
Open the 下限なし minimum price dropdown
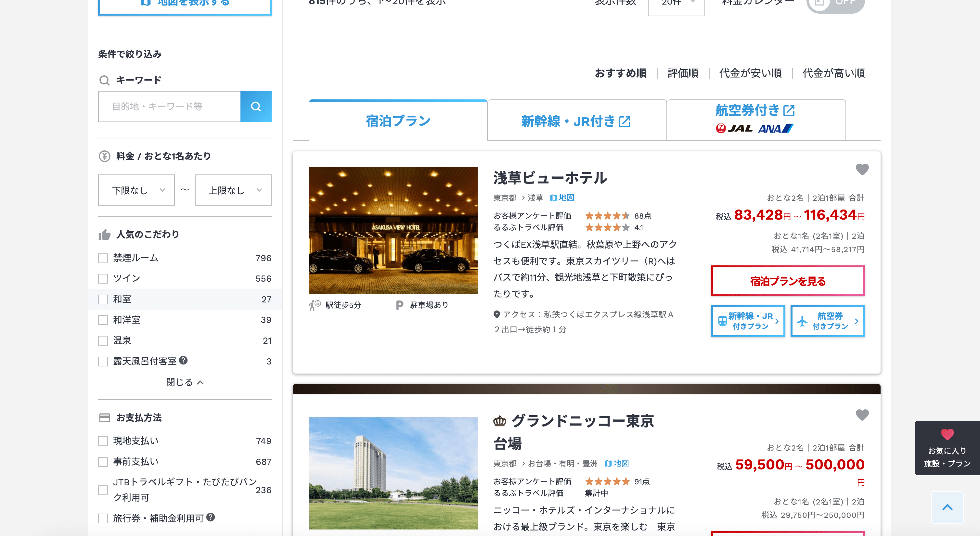pyautogui.click(x=136, y=190)
